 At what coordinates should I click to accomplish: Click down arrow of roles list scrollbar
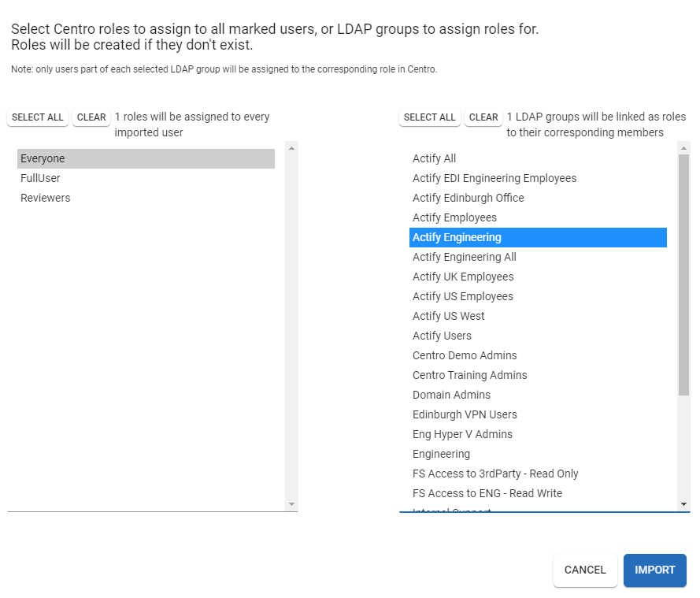[291, 504]
